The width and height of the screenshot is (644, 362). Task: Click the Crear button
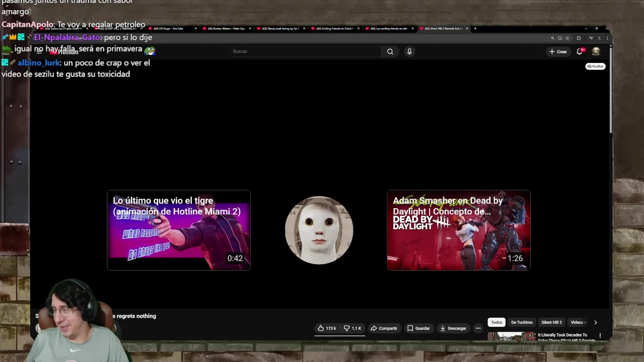[x=558, y=51]
